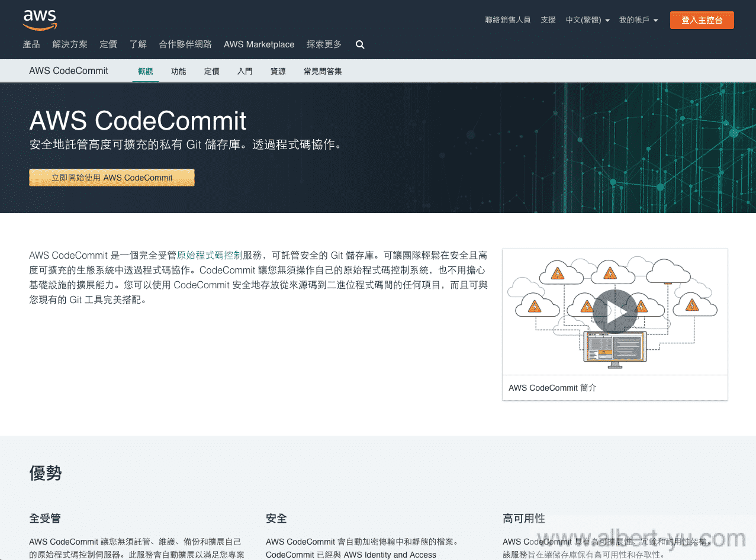
Task: Switch to the 定價 tab in subnav
Action: pos(212,71)
